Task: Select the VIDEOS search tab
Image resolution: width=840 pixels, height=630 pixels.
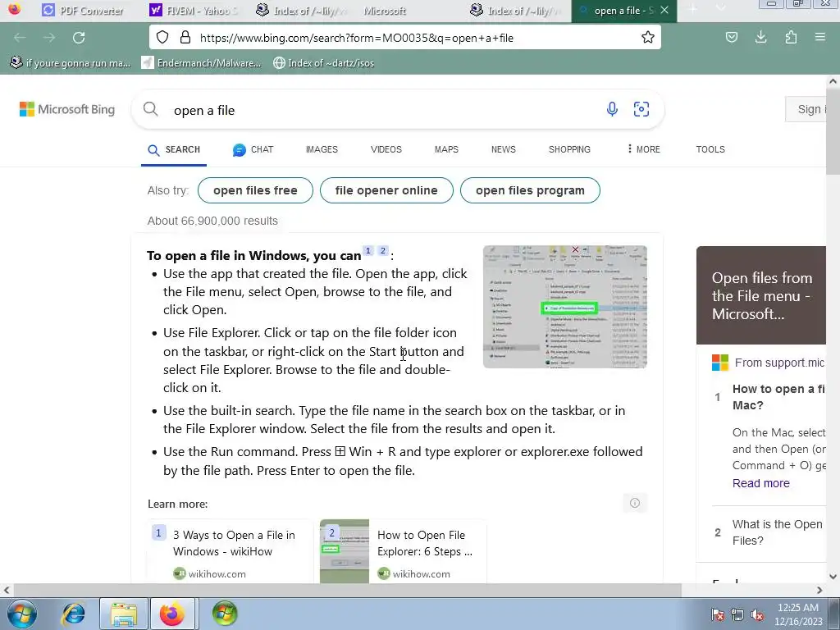Action: [386, 149]
